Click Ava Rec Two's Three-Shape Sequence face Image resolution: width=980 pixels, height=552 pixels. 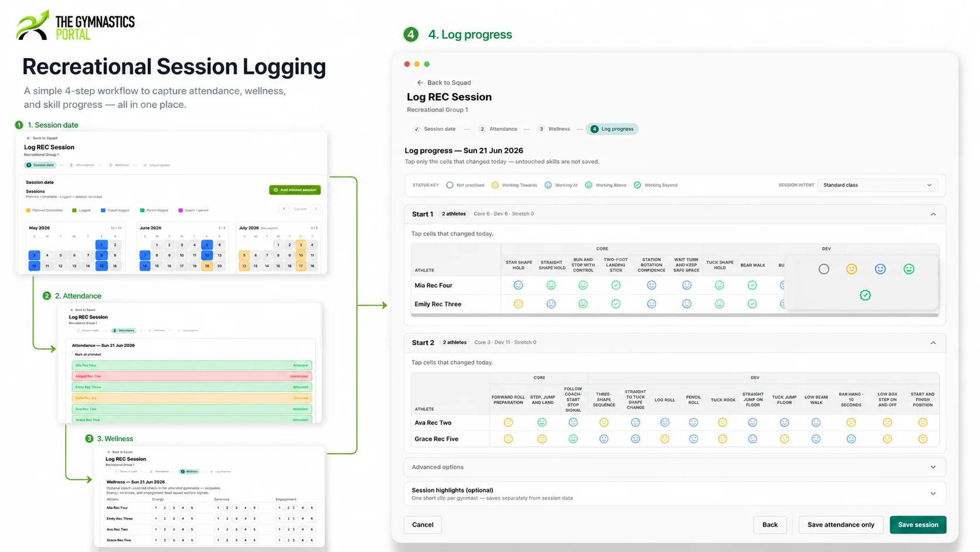pos(604,422)
